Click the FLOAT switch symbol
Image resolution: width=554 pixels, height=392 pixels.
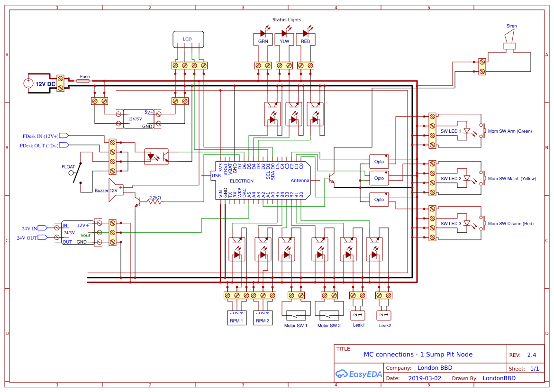(76, 173)
